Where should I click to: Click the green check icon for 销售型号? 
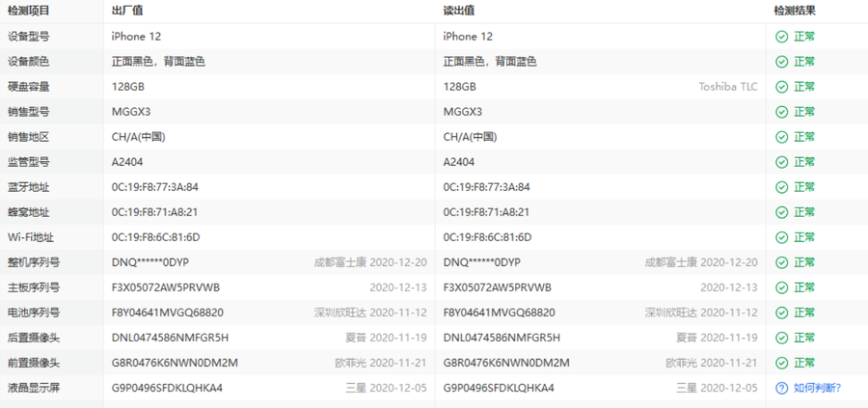(781, 112)
